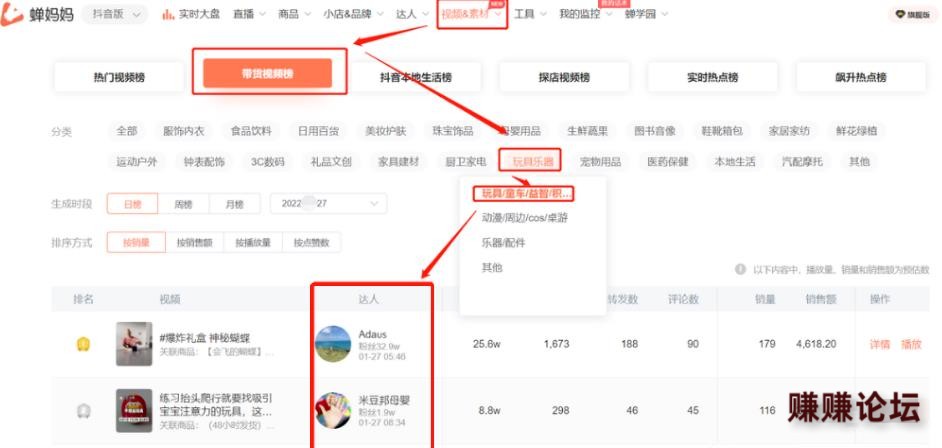Select 珠宝饰品 category
Image resolution: width=942 pixels, height=448 pixels.
[x=452, y=131]
